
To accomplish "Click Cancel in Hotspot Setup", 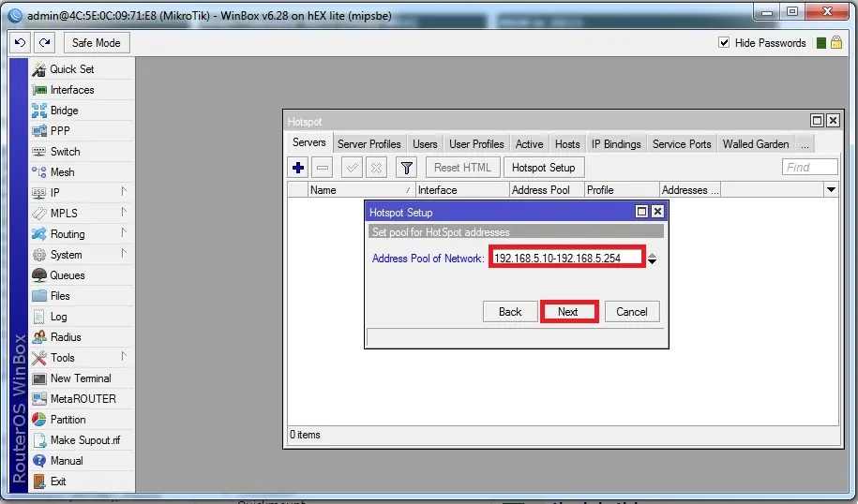I will click(x=632, y=312).
